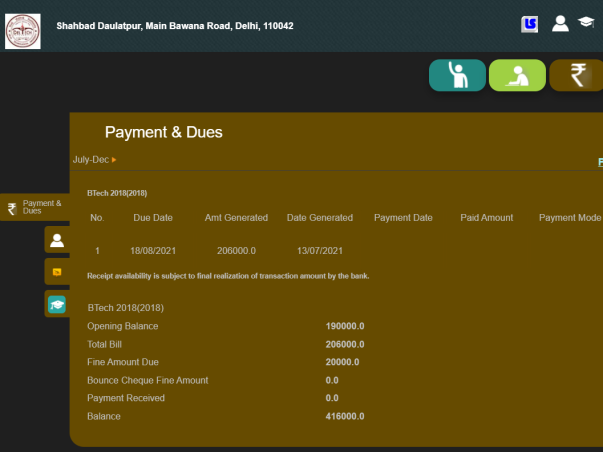Open the sidebar yellow message icon
The width and height of the screenshot is (603, 452).
(x=57, y=272)
